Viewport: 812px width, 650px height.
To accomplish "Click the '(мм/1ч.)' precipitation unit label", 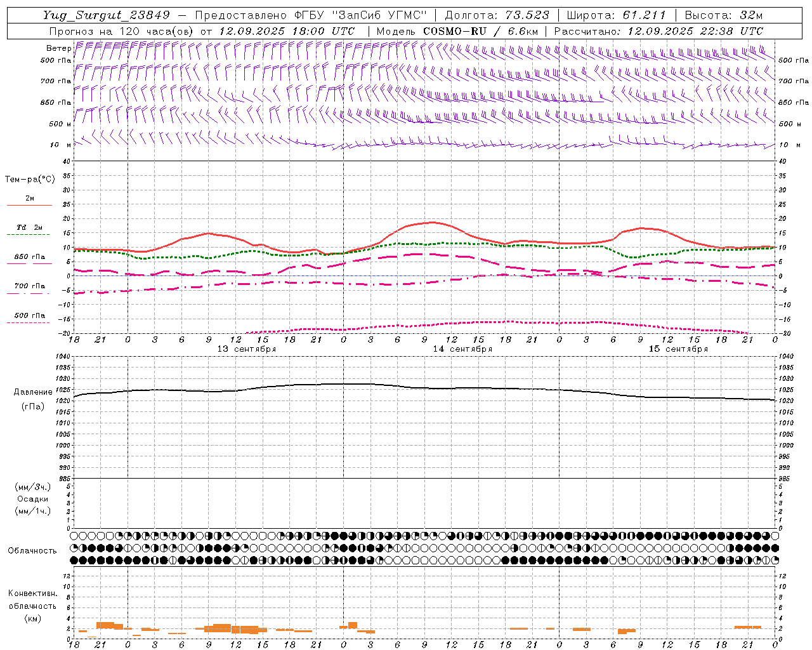I will point(33,511).
